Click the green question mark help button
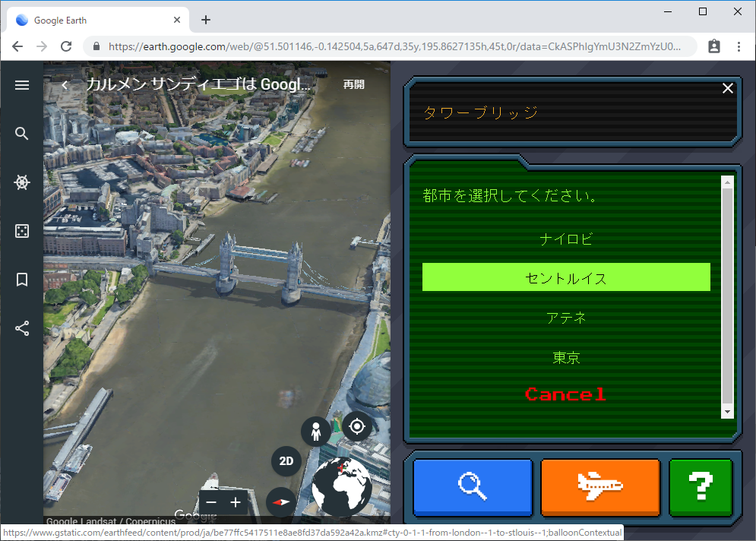The width and height of the screenshot is (756, 541). pos(701,487)
